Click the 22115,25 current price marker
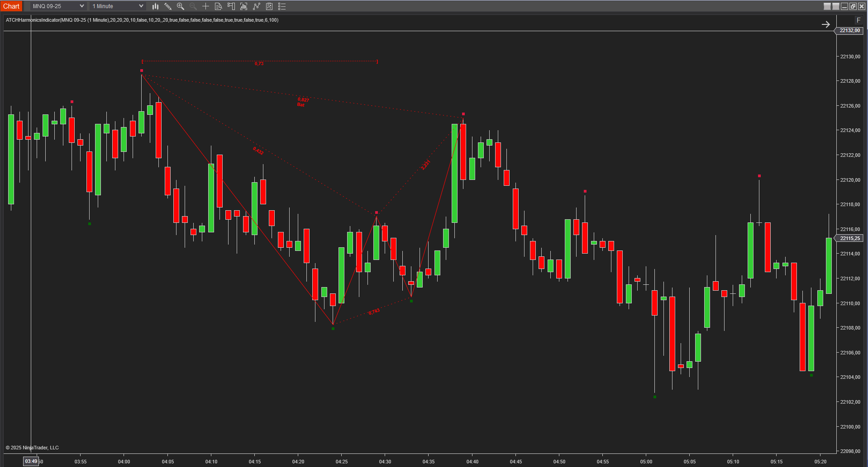 pyautogui.click(x=849, y=238)
